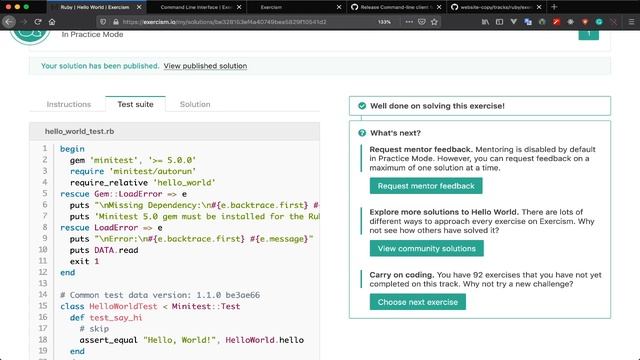The image size is (640, 360).
Task: Close the Release Command-line client tab
Action: coord(439,7)
